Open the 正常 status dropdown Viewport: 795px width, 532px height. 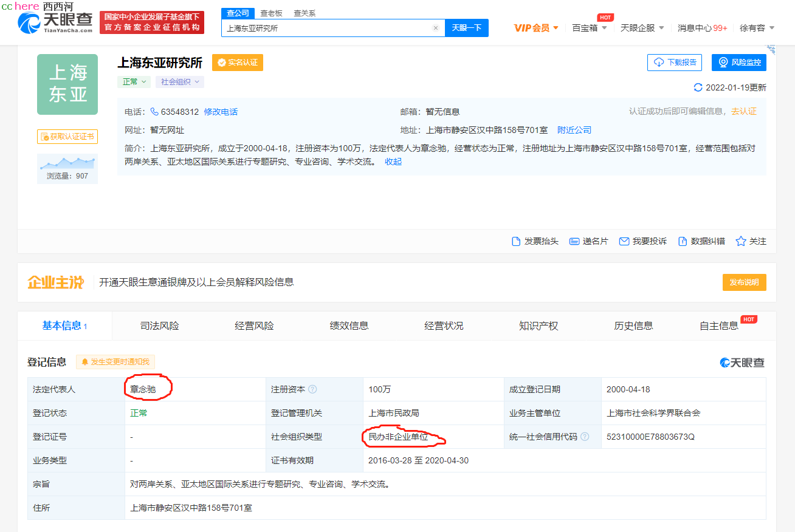(134, 81)
